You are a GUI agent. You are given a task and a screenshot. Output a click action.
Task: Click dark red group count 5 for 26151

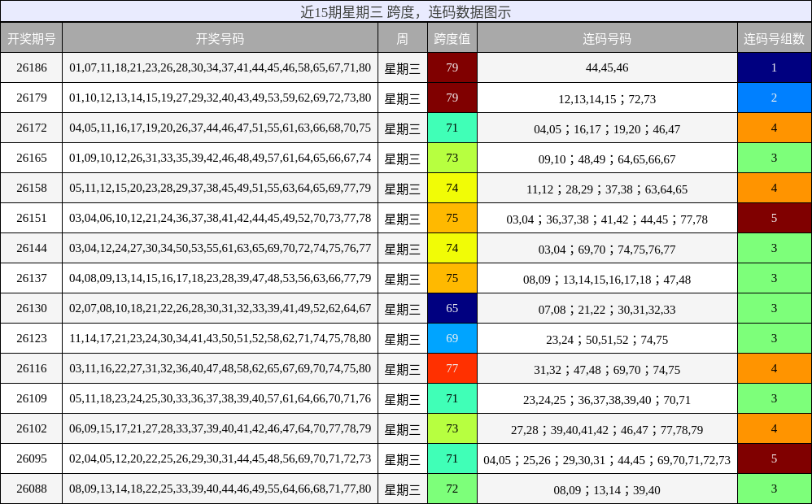(x=775, y=218)
